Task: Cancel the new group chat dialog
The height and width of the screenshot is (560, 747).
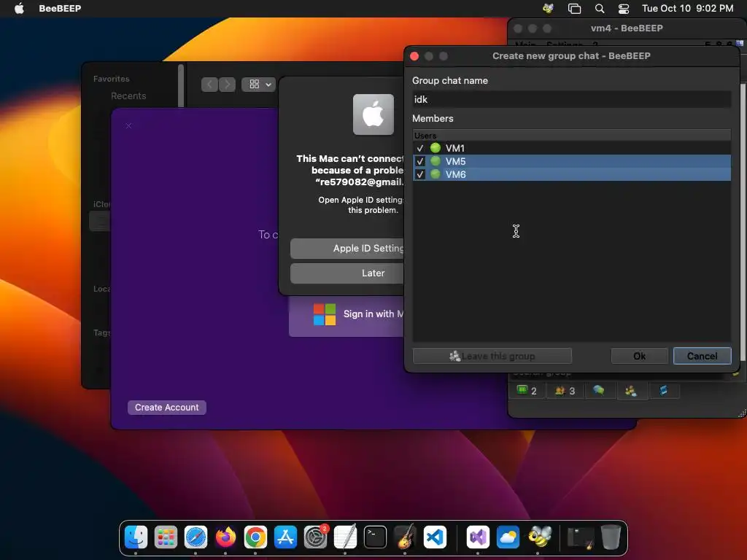Action: (x=702, y=356)
